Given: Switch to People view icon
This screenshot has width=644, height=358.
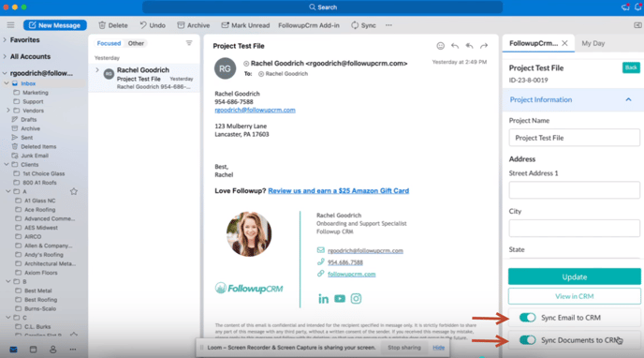Looking at the screenshot, I should (x=53, y=350).
